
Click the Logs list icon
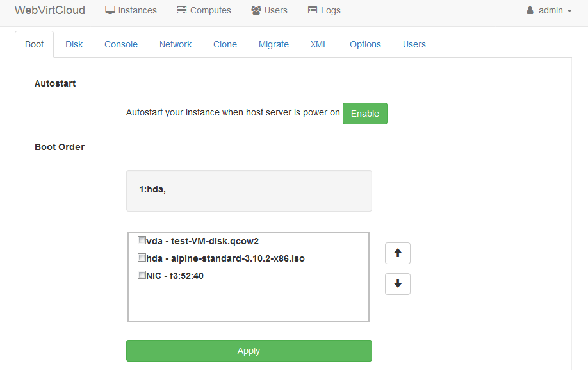tap(313, 10)
